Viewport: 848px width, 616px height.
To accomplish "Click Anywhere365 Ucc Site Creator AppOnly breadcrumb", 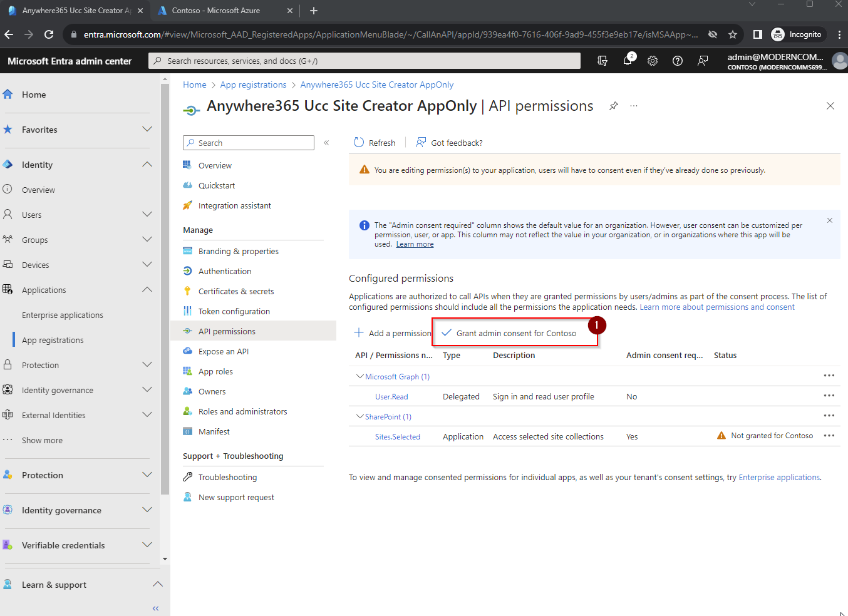I will point(377,85).
